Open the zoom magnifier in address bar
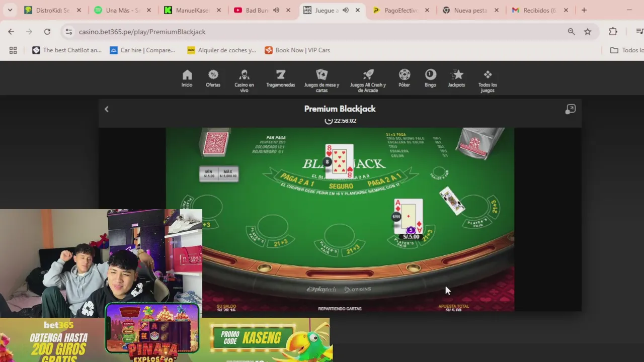644x362 pixels. (x=571, y=32)
